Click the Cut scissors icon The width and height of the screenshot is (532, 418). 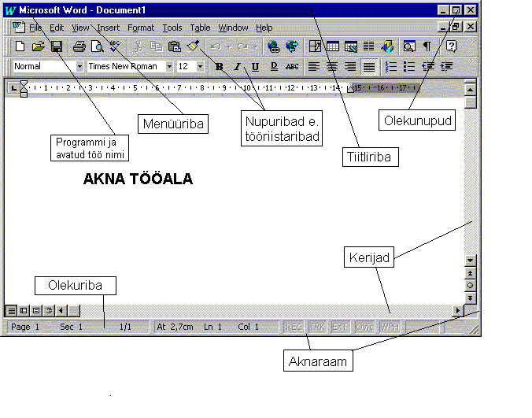138,46
